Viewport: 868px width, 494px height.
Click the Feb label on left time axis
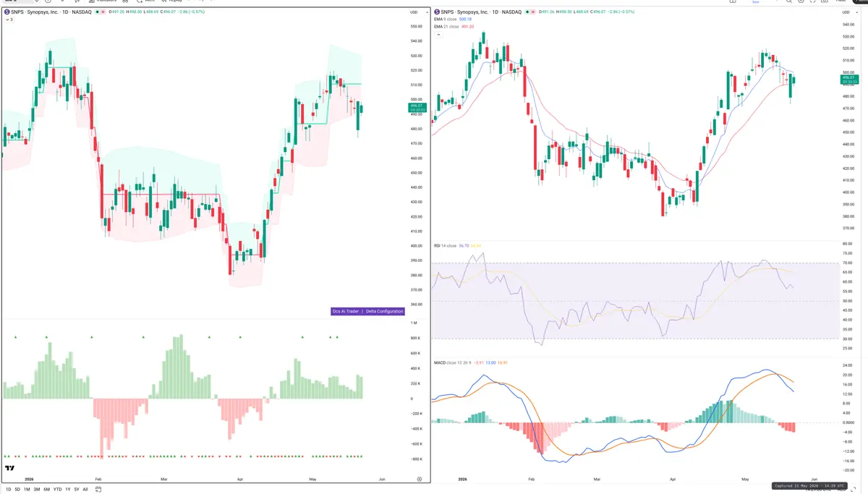[x=98, y=479]
